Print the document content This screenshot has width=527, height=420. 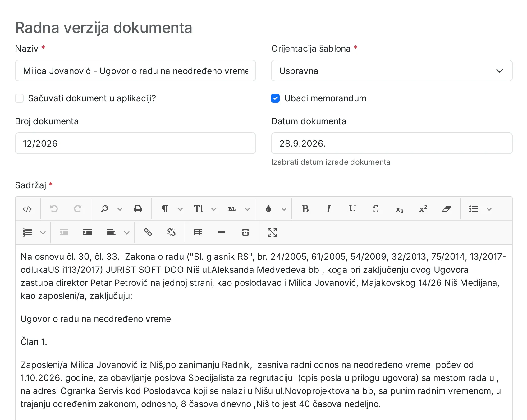click(x=138, y=209)
